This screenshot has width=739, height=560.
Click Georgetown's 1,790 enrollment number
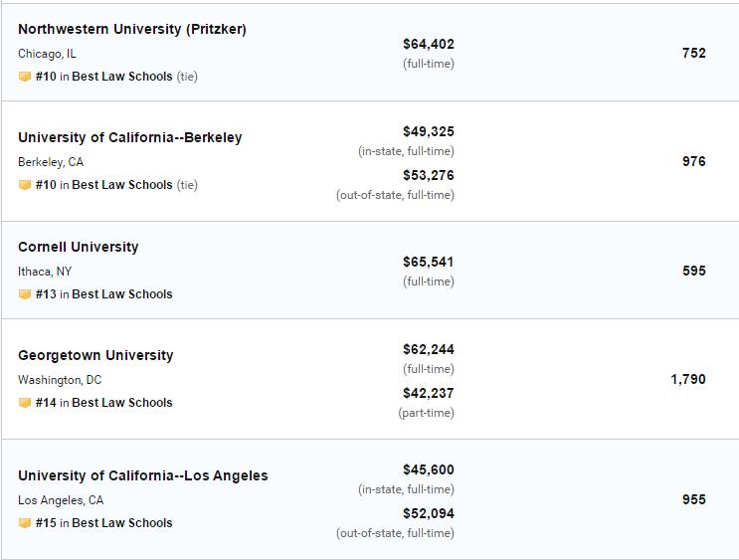[687, 379]
